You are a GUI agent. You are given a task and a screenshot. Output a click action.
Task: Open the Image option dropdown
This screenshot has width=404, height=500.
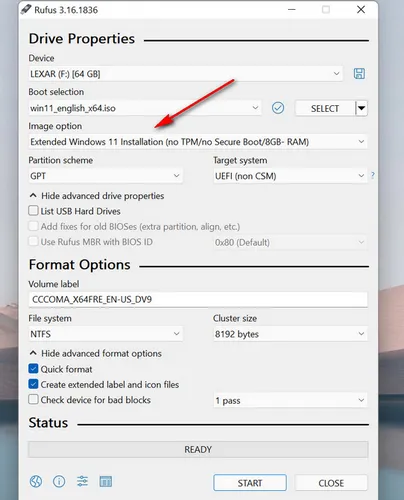point(198,142)
